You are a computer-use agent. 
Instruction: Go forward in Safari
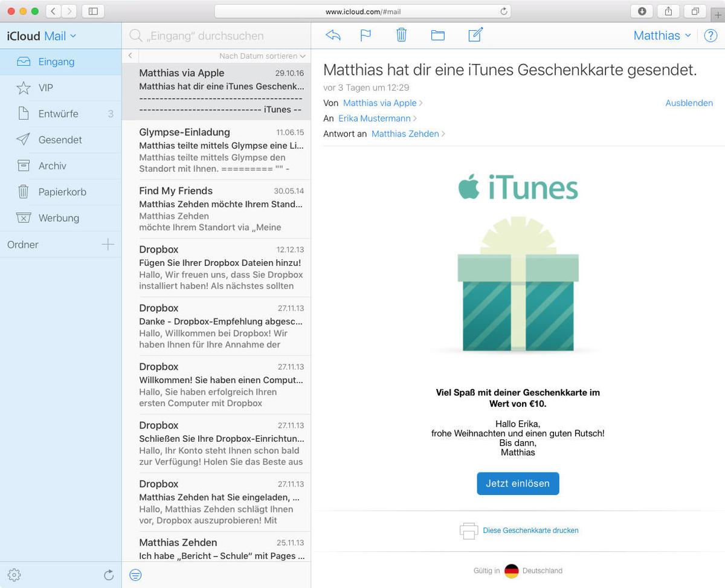[69, 11]
